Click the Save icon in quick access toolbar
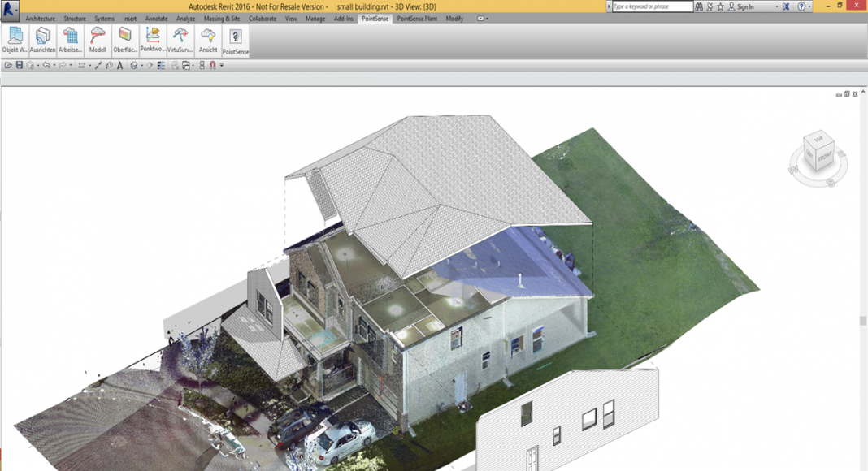 (19, 65)
